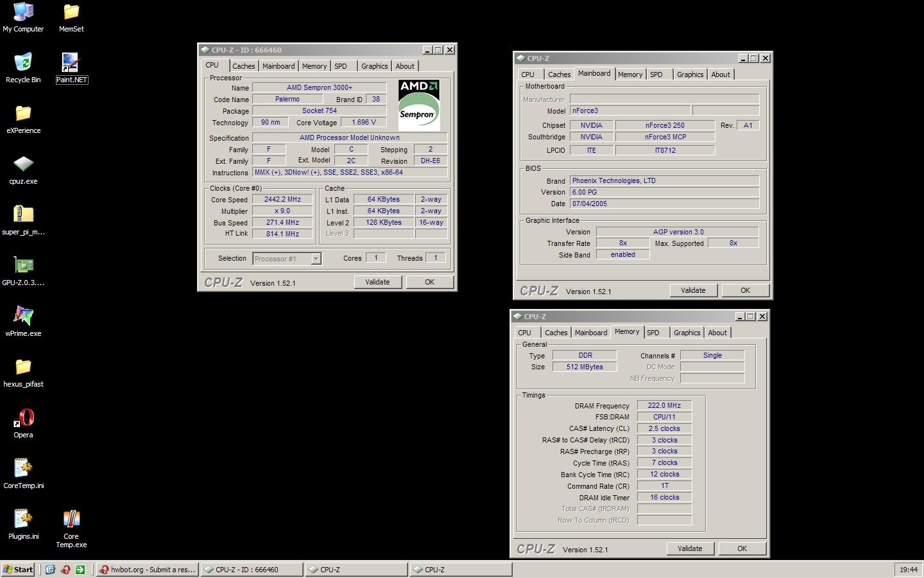Click the Palermo code name field

[287, 99]
